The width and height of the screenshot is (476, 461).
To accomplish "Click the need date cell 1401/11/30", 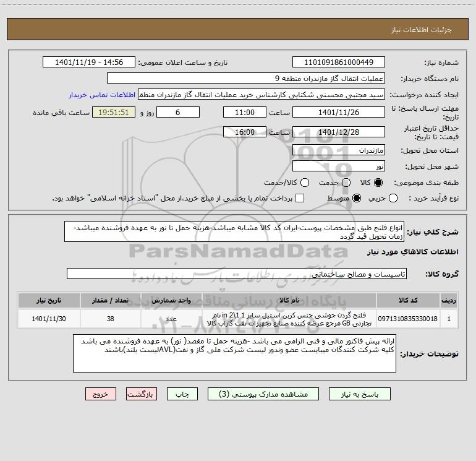I will [49, 319].
